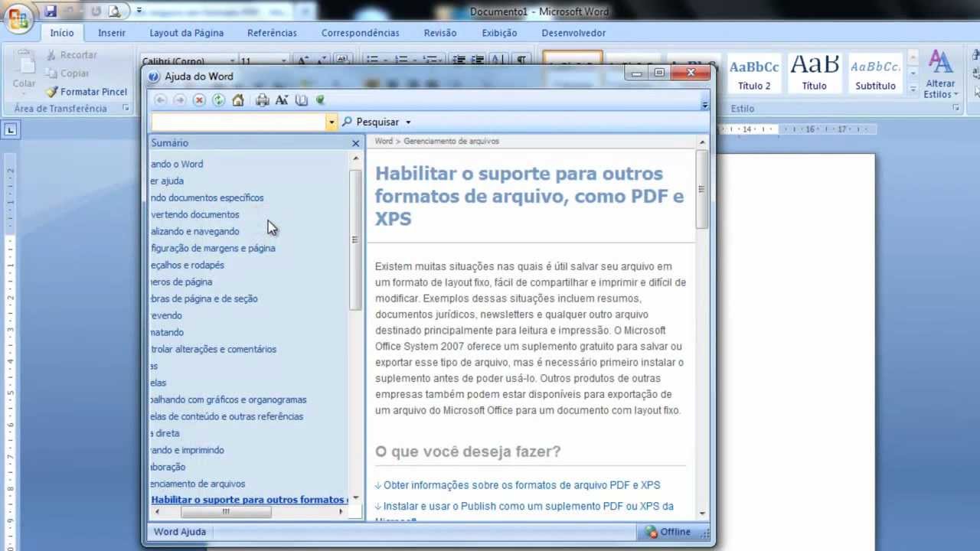Open 'Instalar e usar o Publish' link

(x=528, y=506)
